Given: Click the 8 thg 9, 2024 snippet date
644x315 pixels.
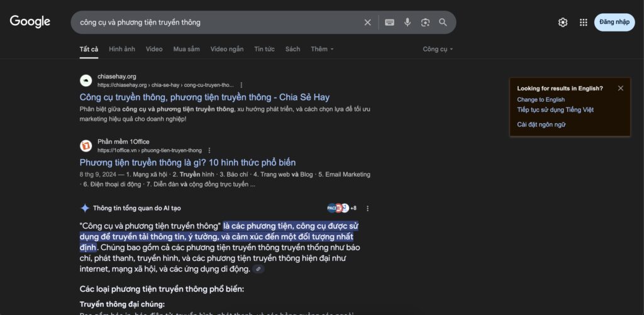Looking at the screenshot, I should (97, 175).
